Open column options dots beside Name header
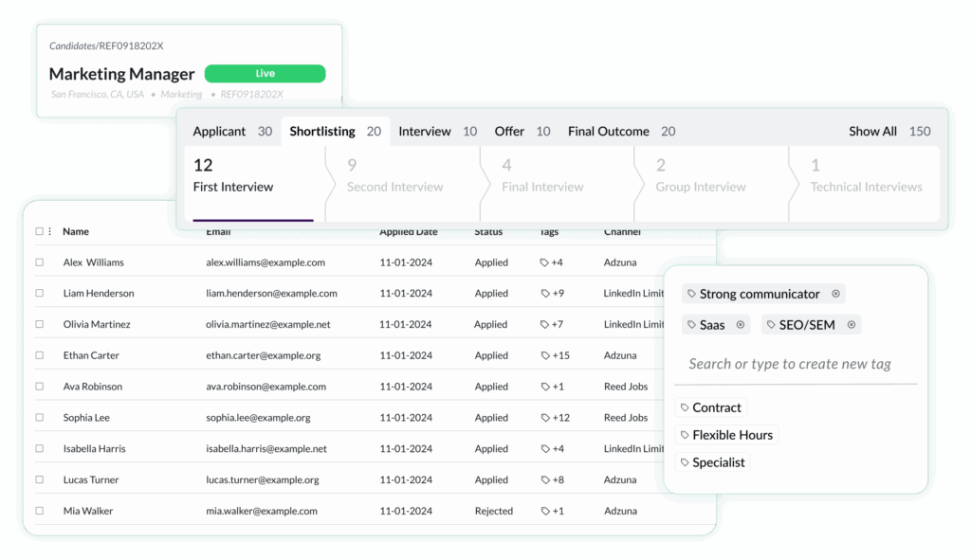Image resolution: width=971 pixels, height=560 pixels. click(50, 231)
